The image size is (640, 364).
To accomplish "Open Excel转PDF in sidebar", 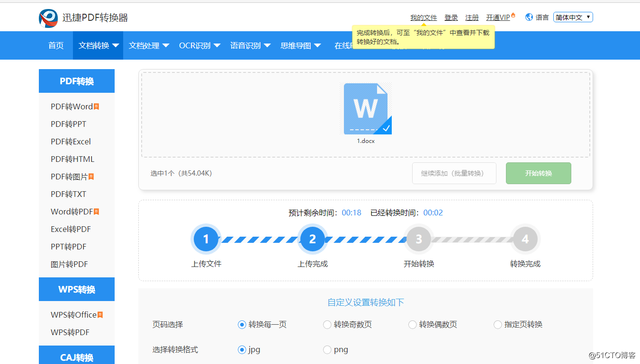I will click(71, 229).
